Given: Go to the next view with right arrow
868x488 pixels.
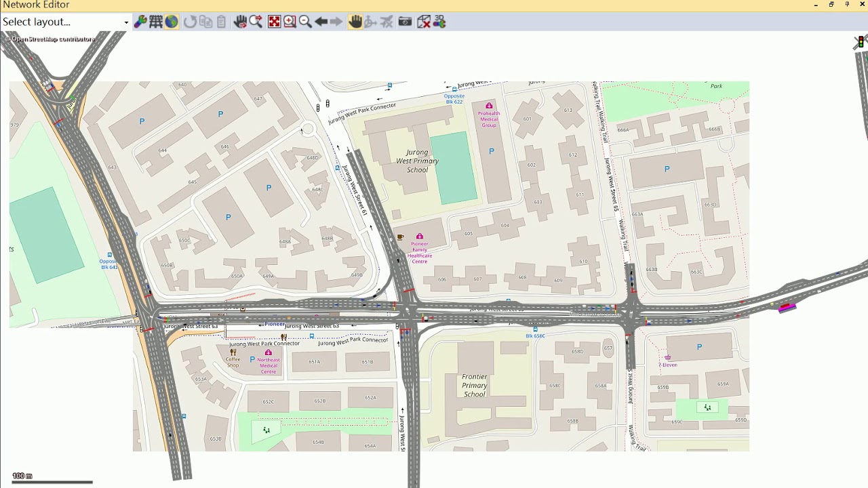Looking at the screenshot, I should click(x=336, y=22).
